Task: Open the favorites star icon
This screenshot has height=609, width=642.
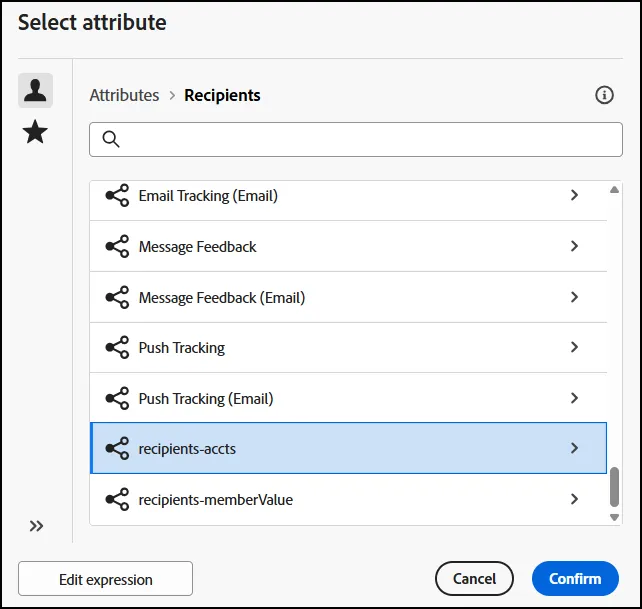Action: pos(35,132)
